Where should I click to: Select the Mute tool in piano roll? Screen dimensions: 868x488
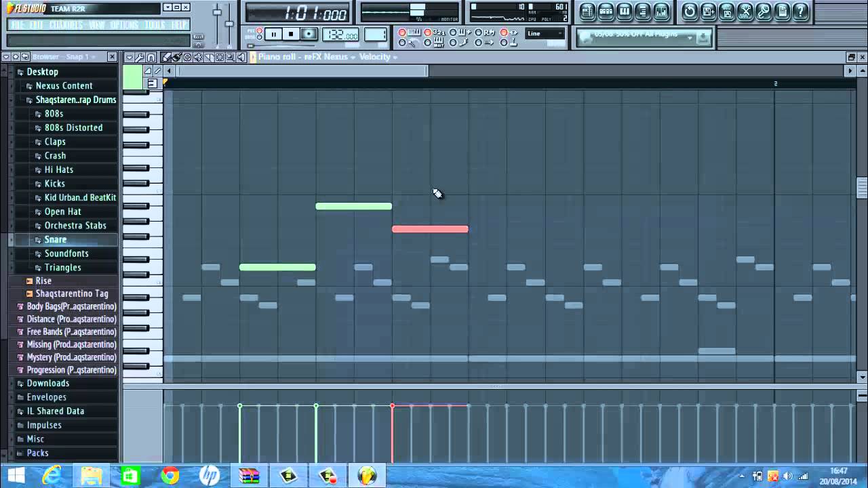[x=198, y=57]
